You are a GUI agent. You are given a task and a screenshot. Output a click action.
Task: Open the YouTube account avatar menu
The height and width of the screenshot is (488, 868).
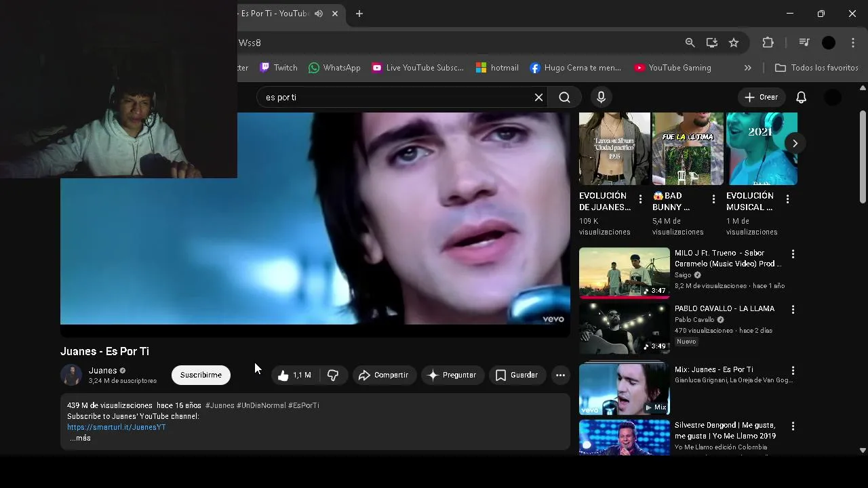(832, 98)
